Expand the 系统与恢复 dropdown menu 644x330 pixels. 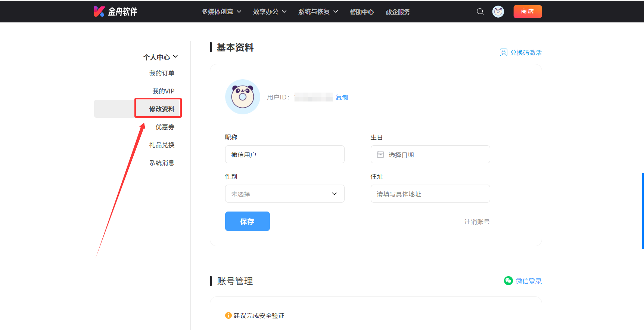(318, 12)
